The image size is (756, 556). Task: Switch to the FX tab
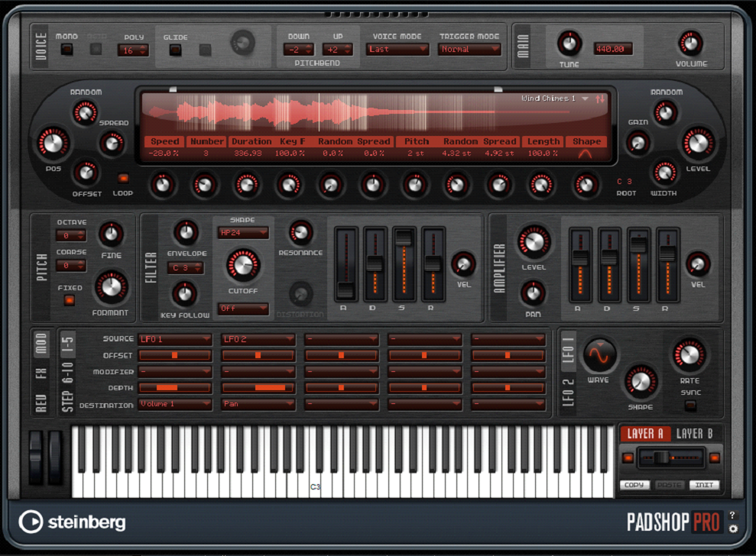41,373
